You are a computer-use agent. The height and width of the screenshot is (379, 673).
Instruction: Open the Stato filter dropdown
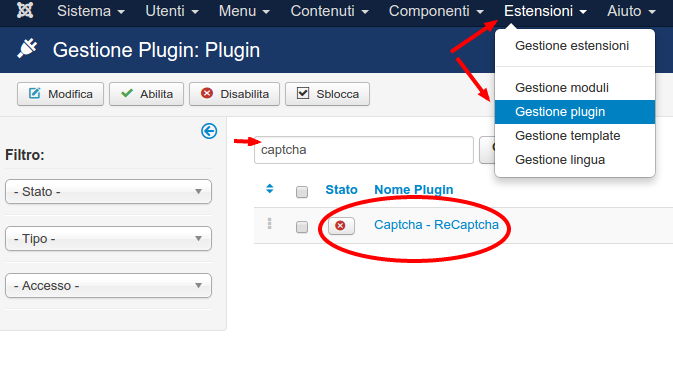(x=108, y=191)
